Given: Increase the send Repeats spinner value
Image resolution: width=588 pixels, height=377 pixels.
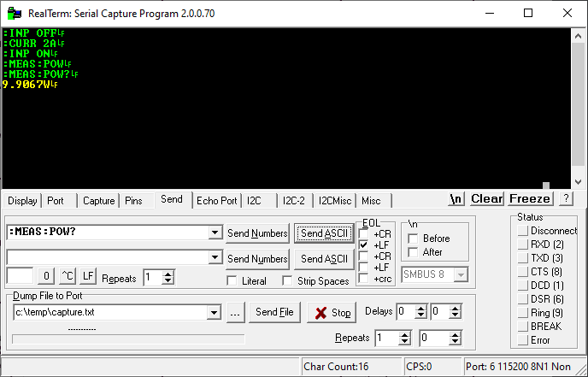Looking at the screenshot, I should click(168, 274).
